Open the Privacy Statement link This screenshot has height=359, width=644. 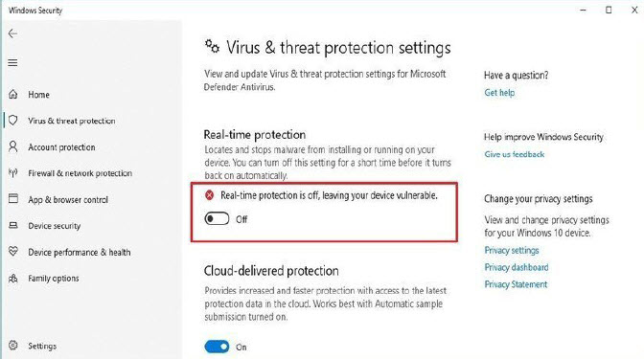pos(516,284)
